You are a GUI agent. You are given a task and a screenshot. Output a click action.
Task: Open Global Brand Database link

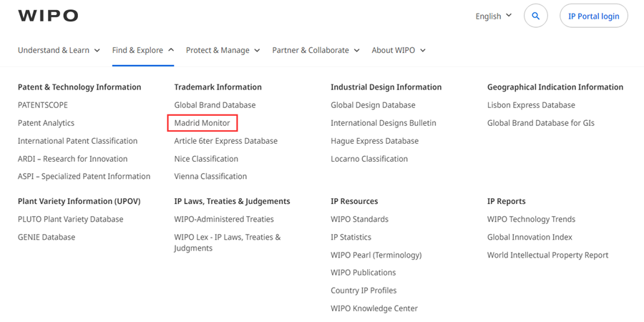(215, 105)
